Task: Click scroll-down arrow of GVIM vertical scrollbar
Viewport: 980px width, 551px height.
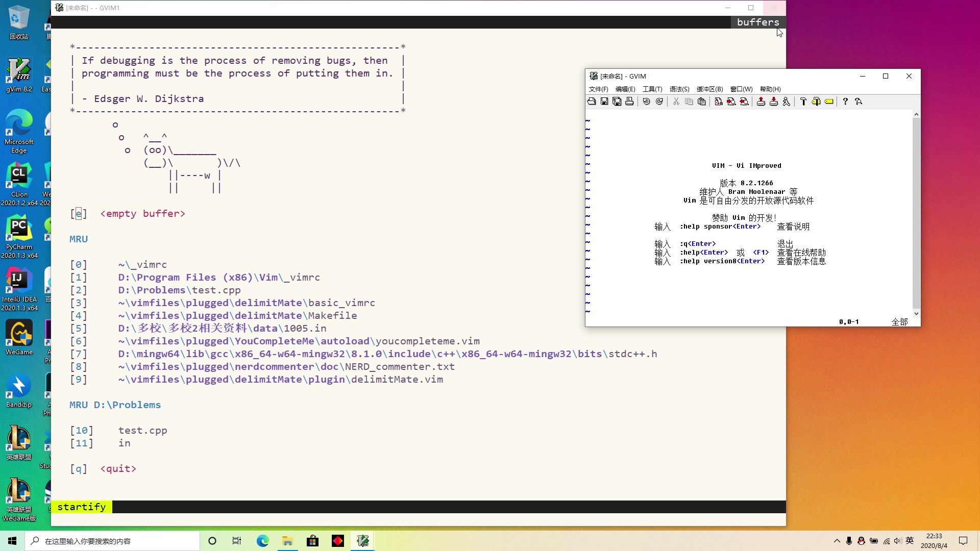Action: [x=916, y=313]
